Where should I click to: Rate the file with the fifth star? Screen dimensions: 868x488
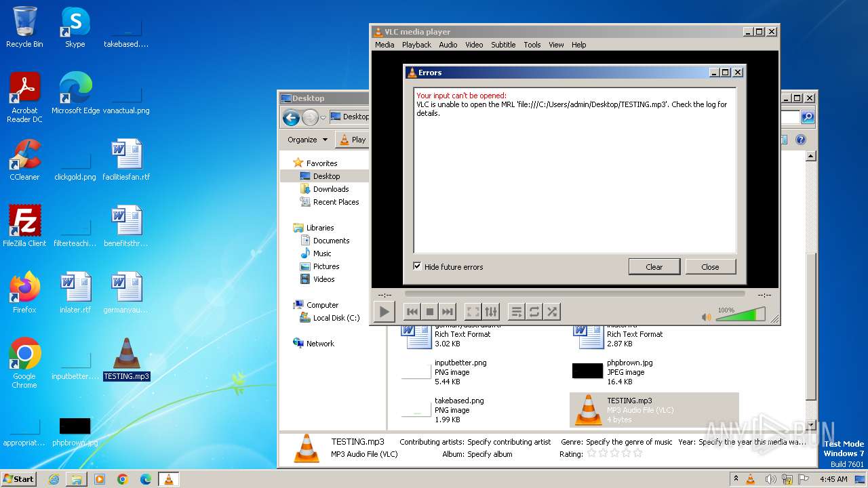637,453
